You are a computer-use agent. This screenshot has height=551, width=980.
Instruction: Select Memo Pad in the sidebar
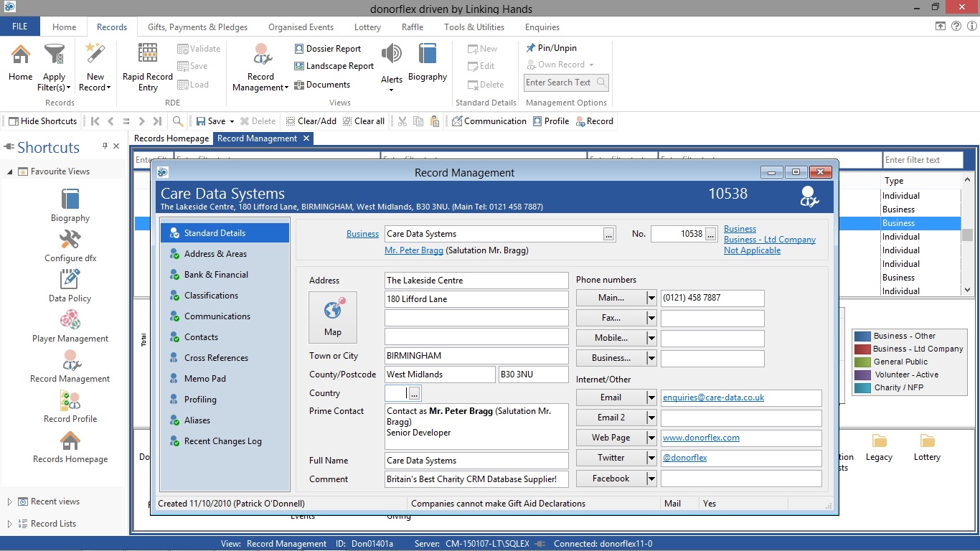225,379
